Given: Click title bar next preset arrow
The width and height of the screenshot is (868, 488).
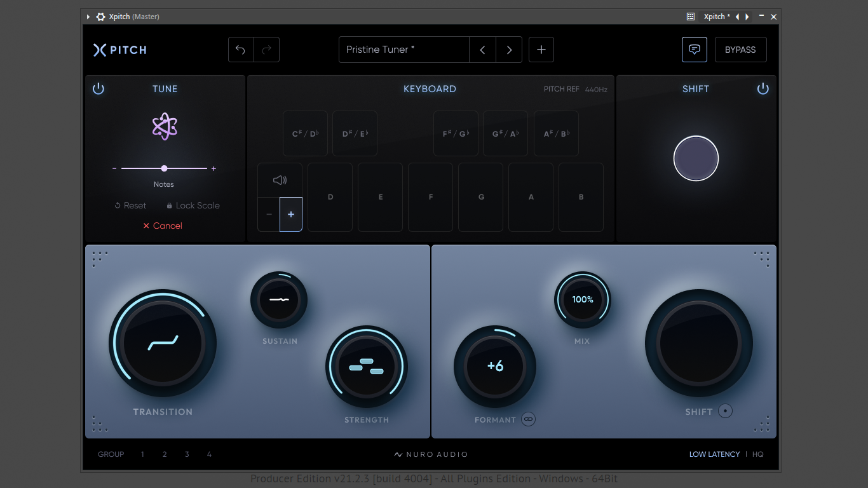Looking at the screenshot, I should click(x=747, y=17).
